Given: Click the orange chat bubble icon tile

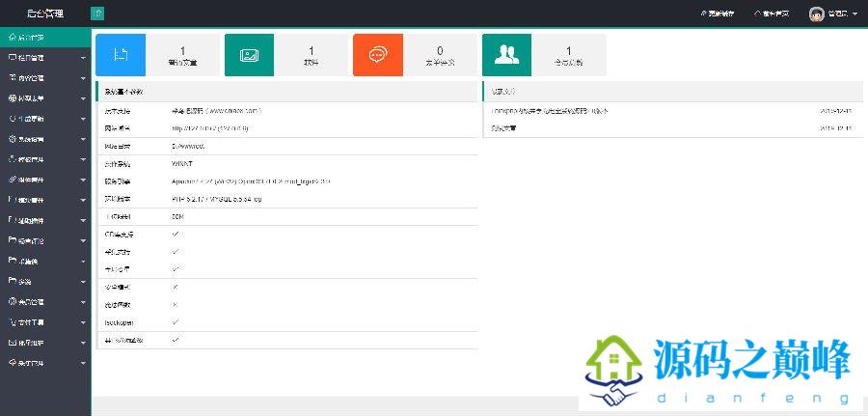Looking at the screenshot, I should [378, 55].
